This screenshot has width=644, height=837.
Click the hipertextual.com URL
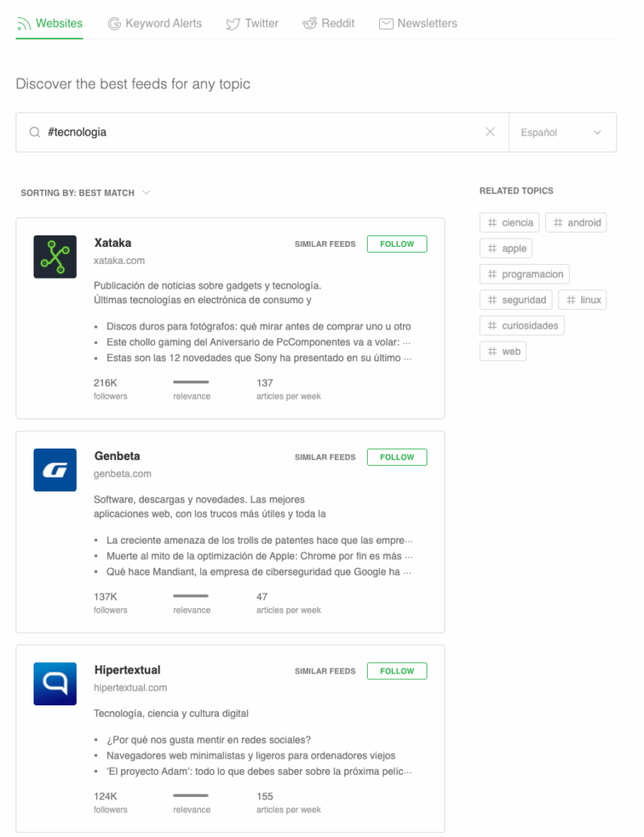(x=130, y=687)
